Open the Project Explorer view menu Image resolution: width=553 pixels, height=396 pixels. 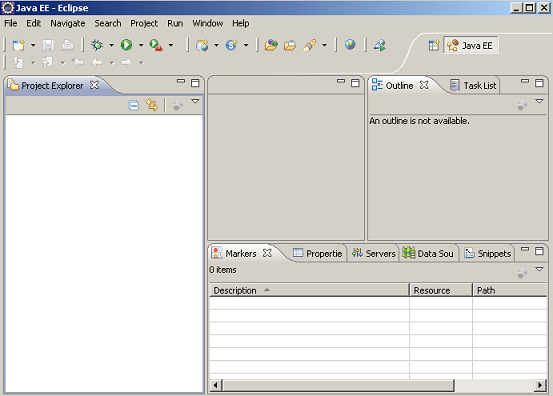click(195, 101)
